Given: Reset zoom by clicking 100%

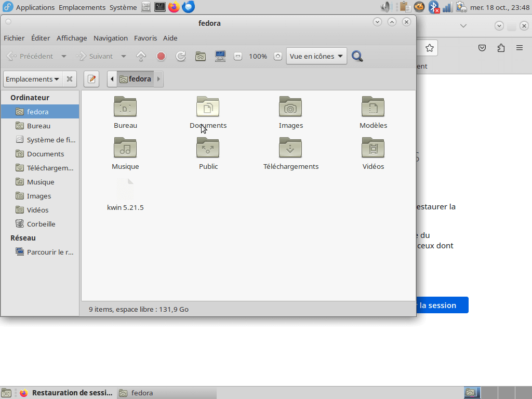Looking at the screenshot, I should pos(258,56).
